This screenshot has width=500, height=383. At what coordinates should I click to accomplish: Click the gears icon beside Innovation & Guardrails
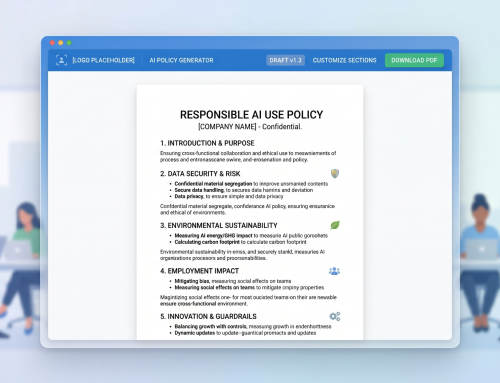click(x=335, y=316)
